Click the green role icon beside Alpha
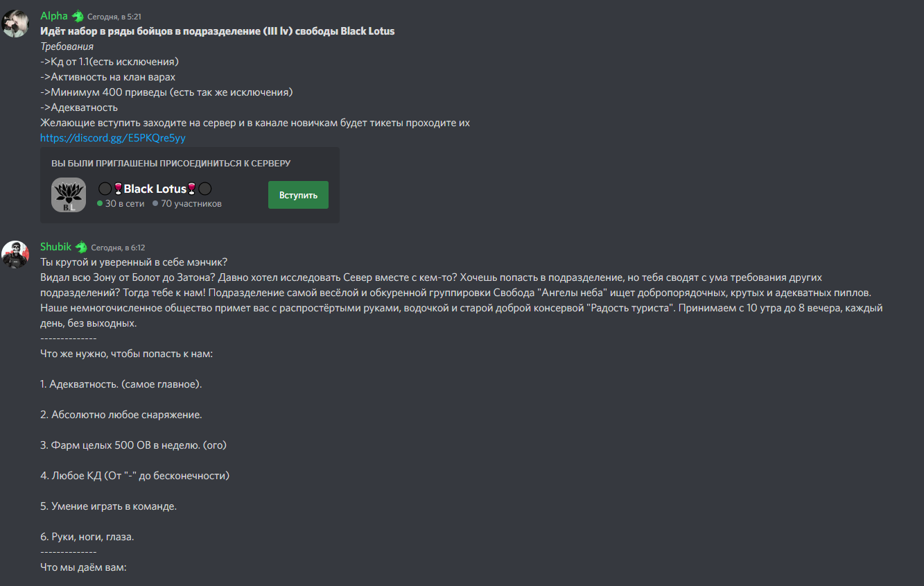Viewport: 924px width, 586px height. (78, 16)
